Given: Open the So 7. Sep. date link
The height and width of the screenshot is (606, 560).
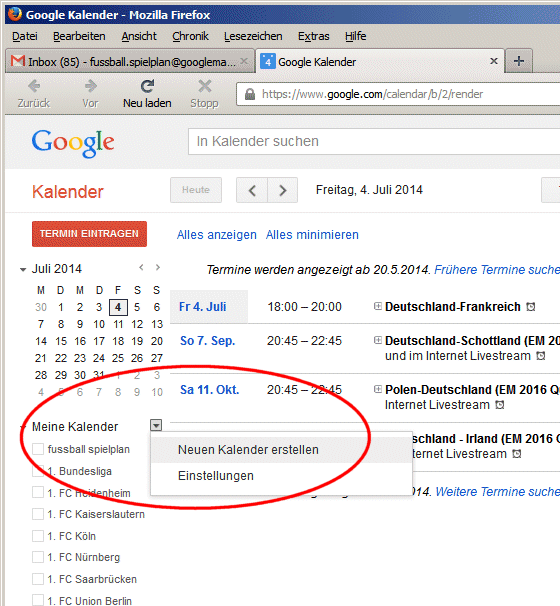Looking at the screenshot, I should (x=208, y=341).
